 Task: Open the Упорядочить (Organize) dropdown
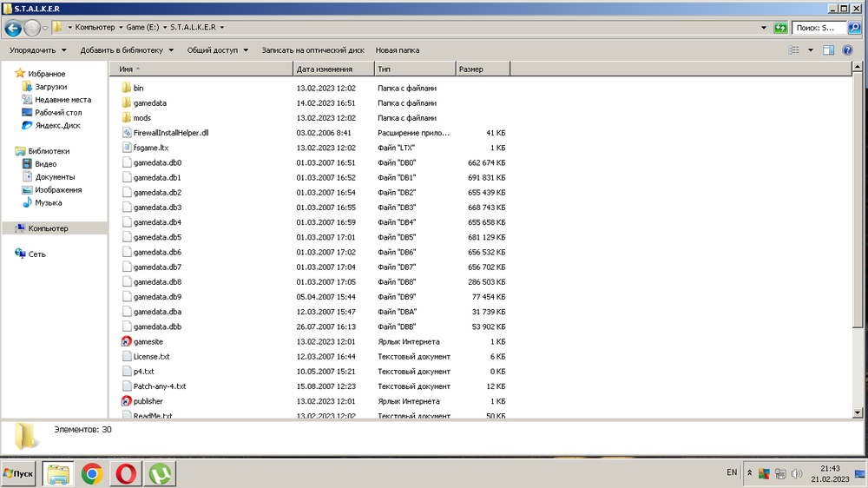[37, 50]
